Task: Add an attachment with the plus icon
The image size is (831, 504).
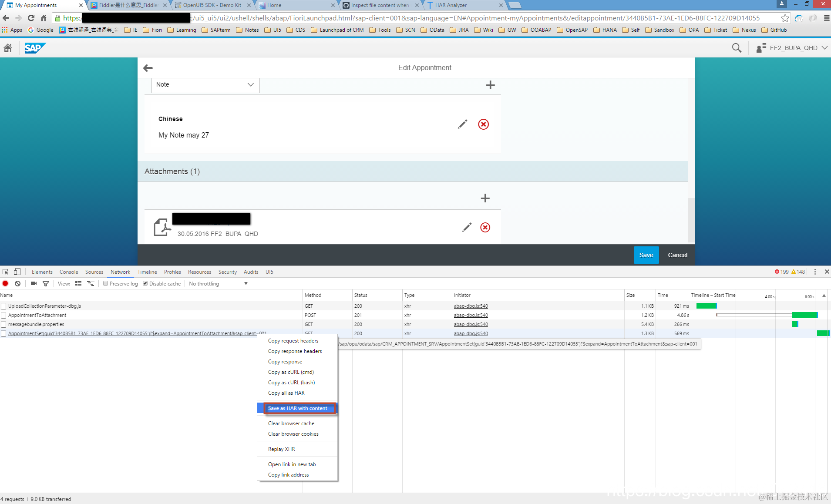Action: (485, 198)
